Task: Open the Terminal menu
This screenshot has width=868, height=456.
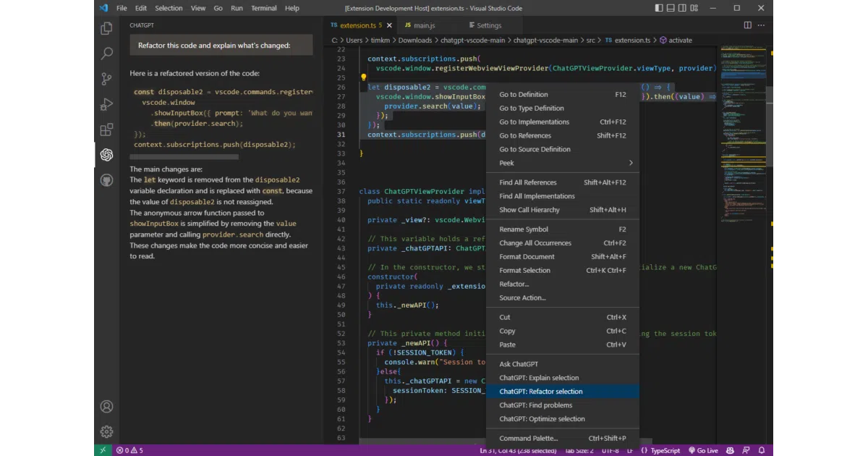Action: click(x=263, y=8)
